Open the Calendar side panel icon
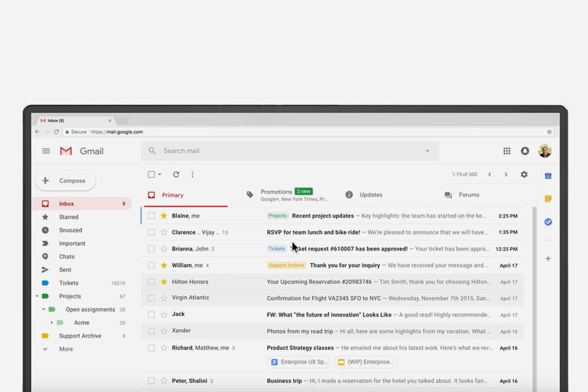This screenshot has width=588, height=392. pos(548,176)
